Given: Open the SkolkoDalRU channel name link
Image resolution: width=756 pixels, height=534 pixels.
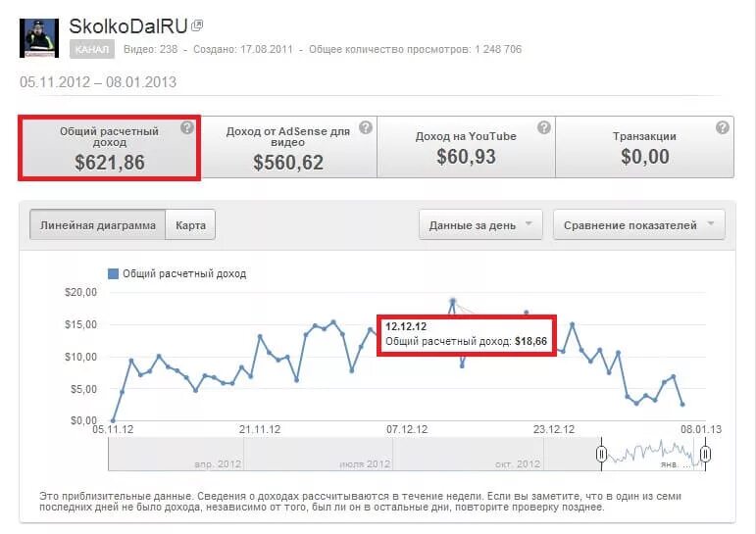Looking at the screenshot, I should click(x=128, y=26).
